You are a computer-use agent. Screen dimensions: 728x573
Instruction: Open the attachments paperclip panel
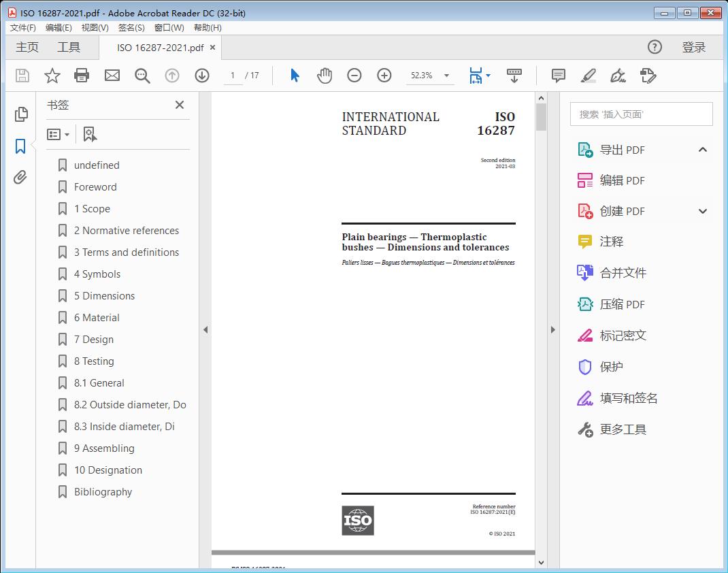(20, 178)
